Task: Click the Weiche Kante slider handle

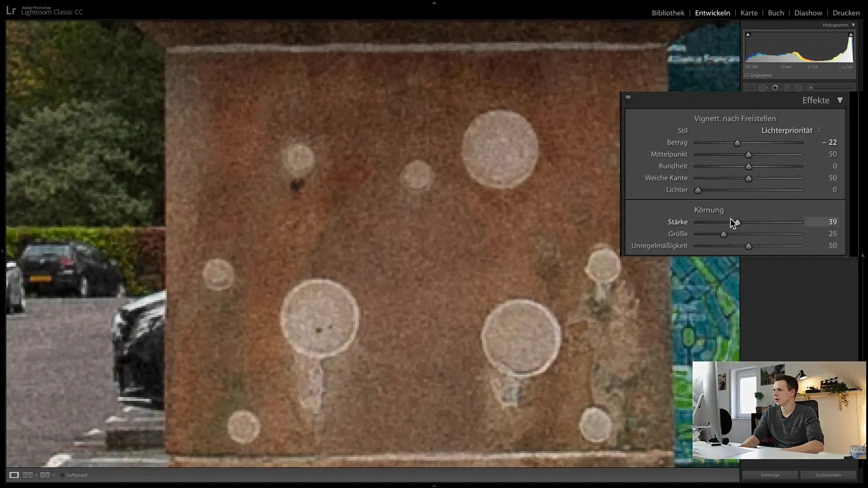Action: coord(749,178)
